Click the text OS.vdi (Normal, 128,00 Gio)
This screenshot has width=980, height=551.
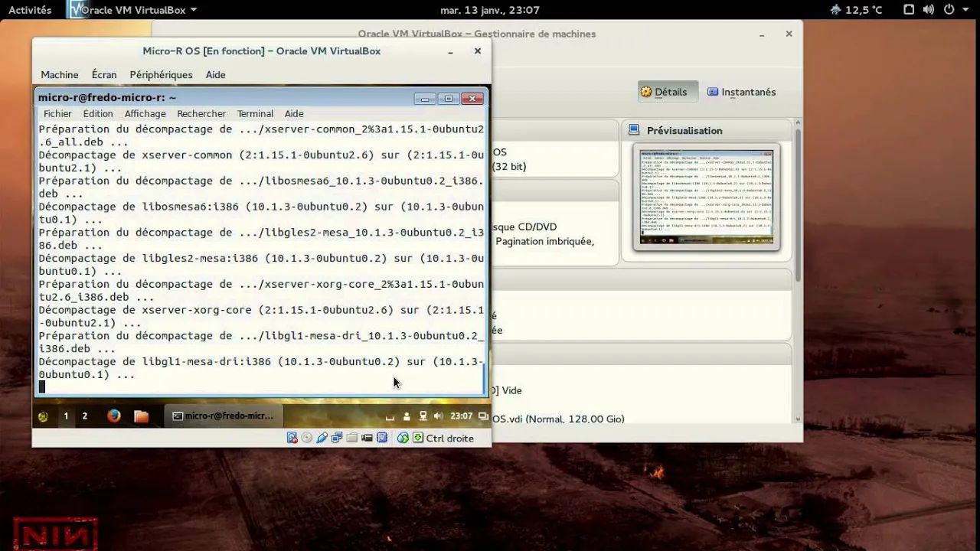558,419
